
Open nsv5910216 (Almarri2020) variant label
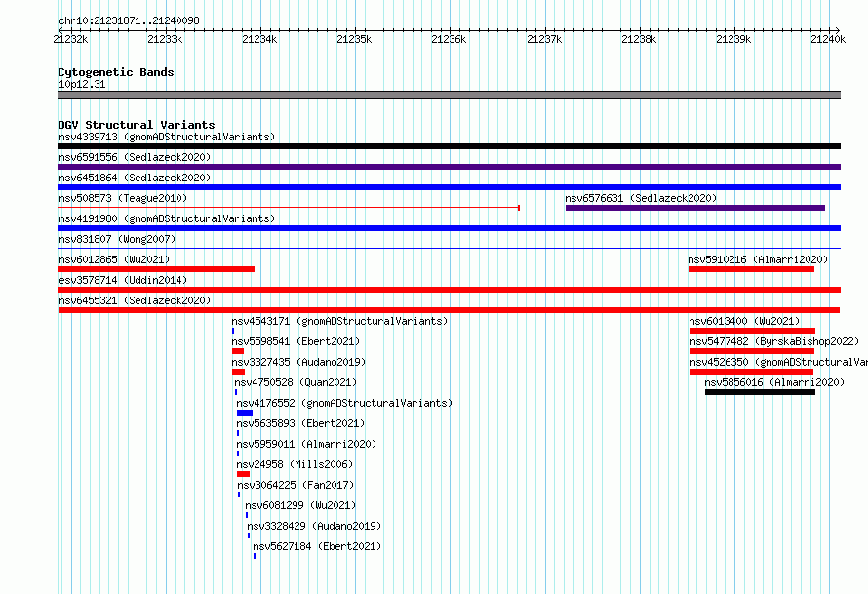coord(758,259)
